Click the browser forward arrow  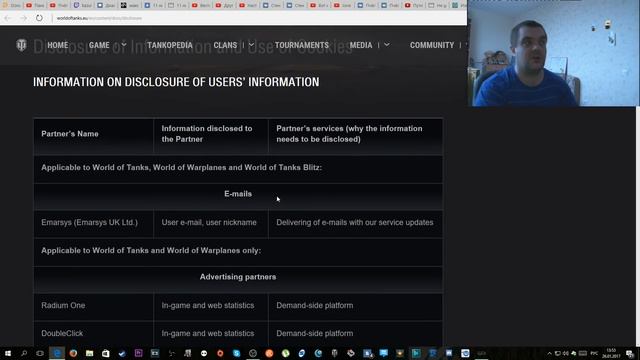click(23, 18)
